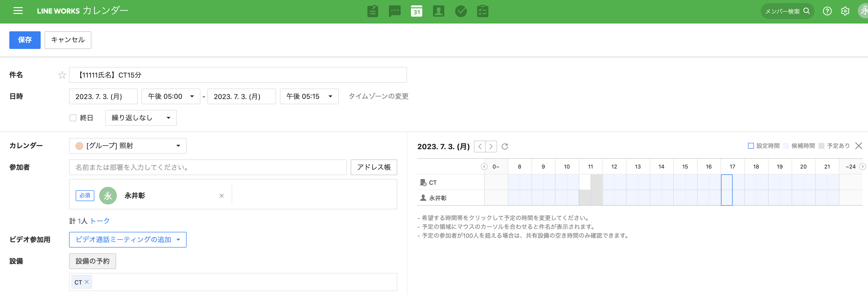Open the contacts address book icon
The width and height of the screenshot is (868, 294).
point(438,11)
